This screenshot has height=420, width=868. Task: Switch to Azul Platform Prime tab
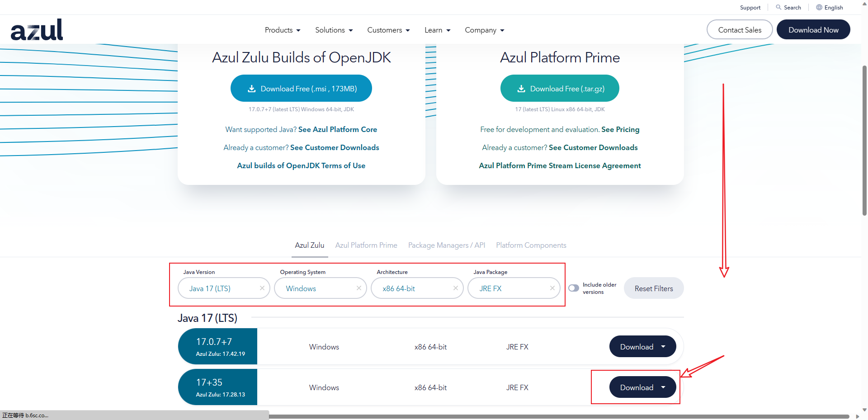click(x=366, y=245)
